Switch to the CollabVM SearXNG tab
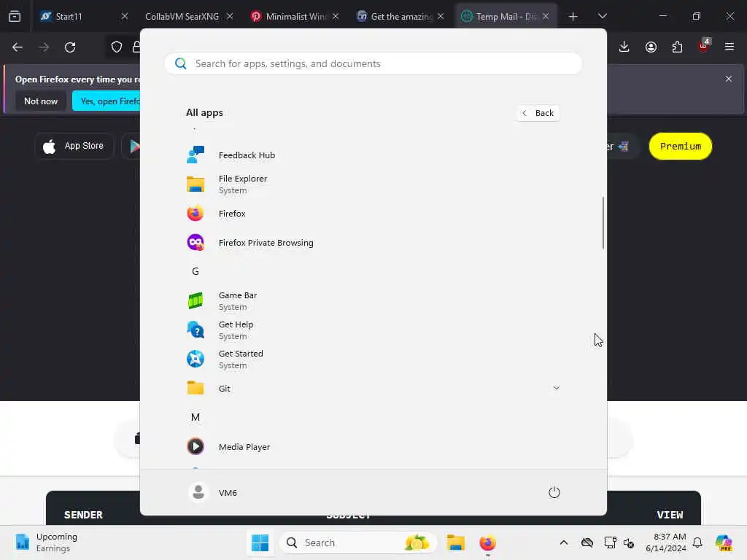747x560 pixels. point(182,16)
